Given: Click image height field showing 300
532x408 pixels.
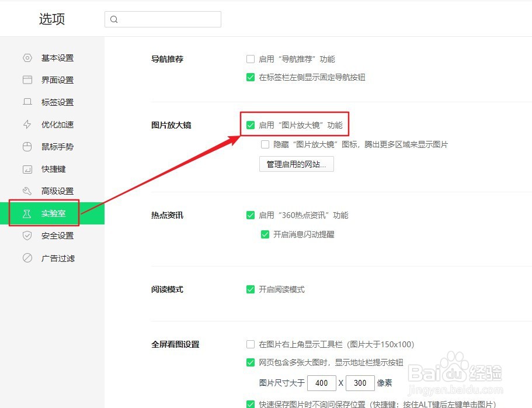Looking at the screenshot, I should click(x=360, y=383).
